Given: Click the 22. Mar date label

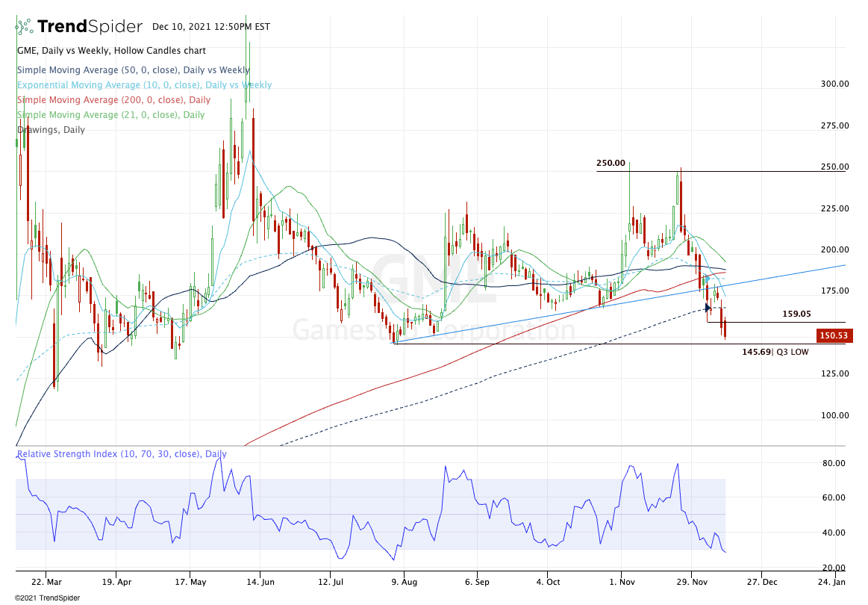Looking at the screenshot, I should tap(46, 582).
